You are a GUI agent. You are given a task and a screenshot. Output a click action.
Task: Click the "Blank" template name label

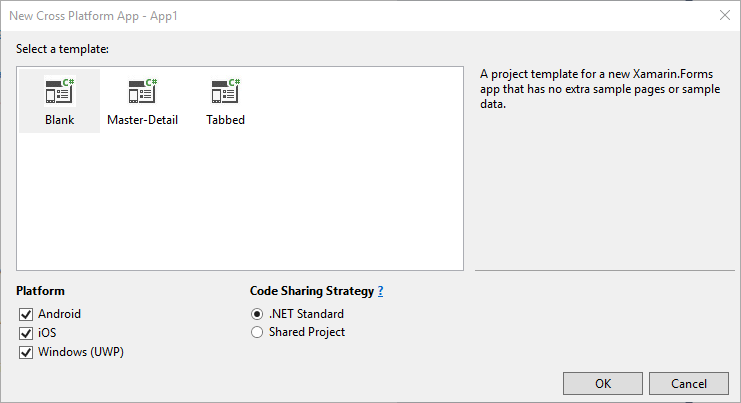(59, 120)
